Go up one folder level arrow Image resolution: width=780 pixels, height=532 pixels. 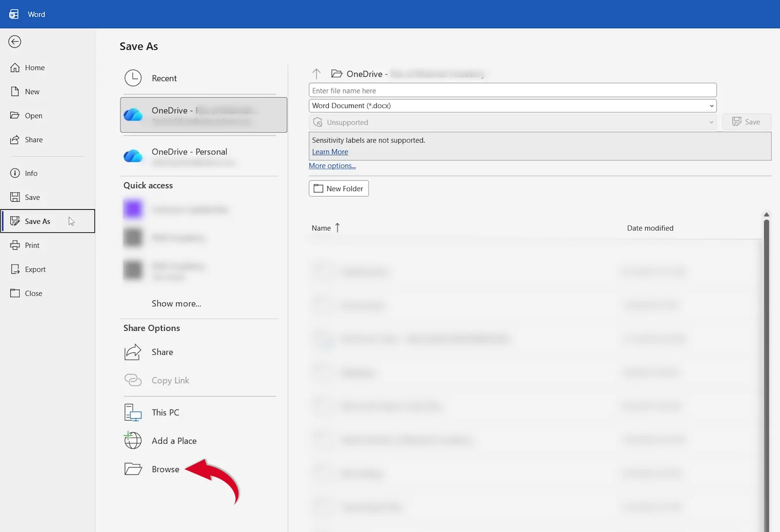[x=316, y=74]
